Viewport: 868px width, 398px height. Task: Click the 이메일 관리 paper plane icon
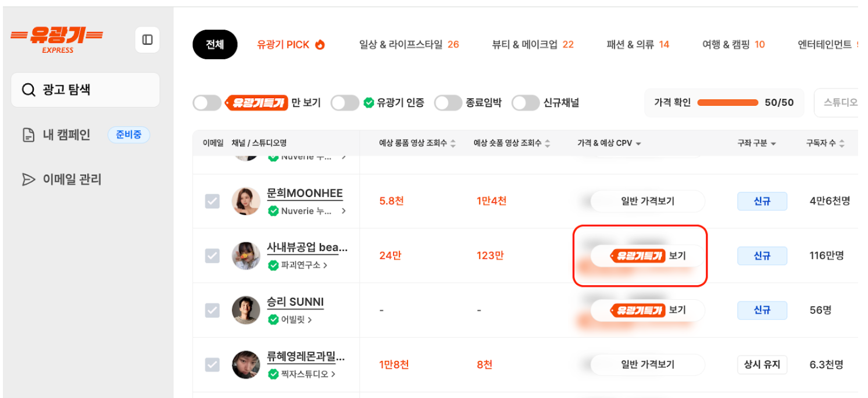tap(28, 180)
